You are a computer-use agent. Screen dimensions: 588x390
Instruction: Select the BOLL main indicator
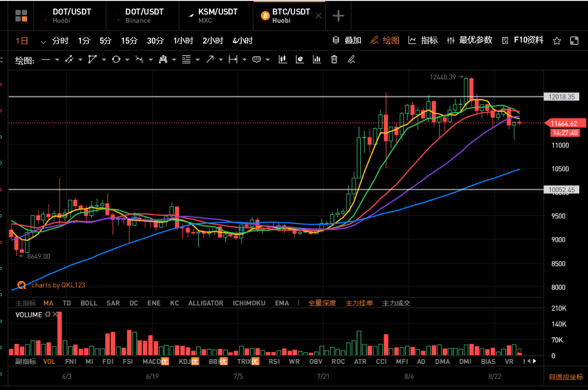[89, 303]
